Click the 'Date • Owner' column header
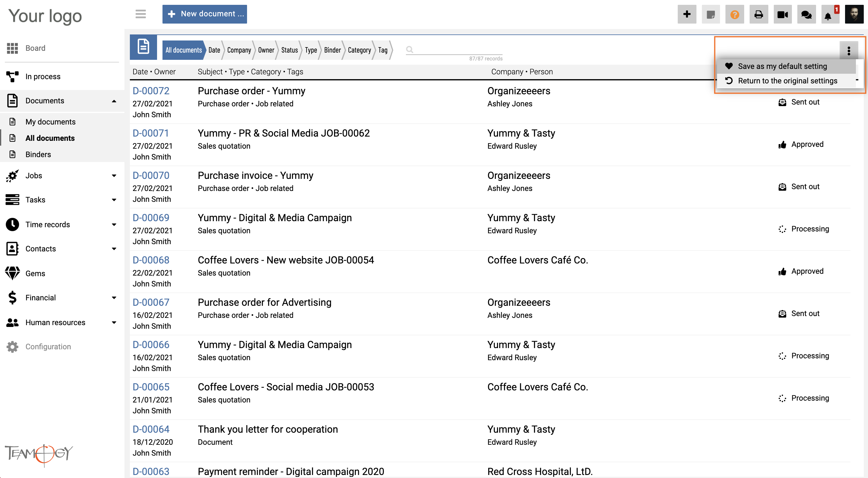The width and height of the screenshot is (868, 478). (154, 72)
